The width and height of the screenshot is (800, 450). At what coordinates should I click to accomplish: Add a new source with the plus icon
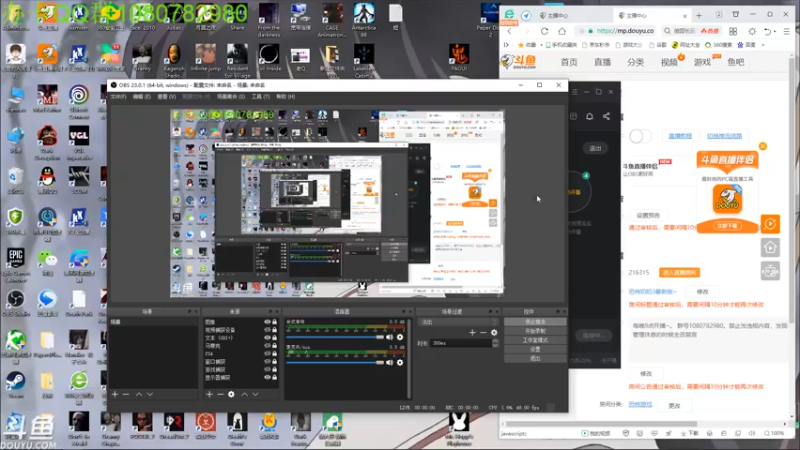209,394
